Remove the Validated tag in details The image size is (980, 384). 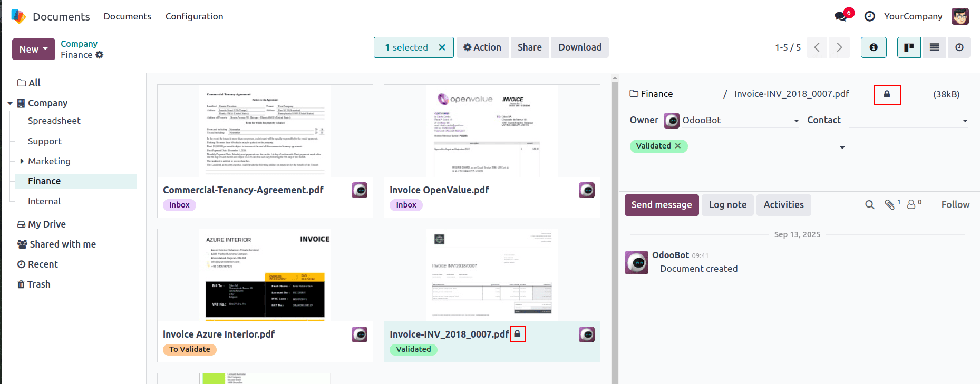point(678,146)
